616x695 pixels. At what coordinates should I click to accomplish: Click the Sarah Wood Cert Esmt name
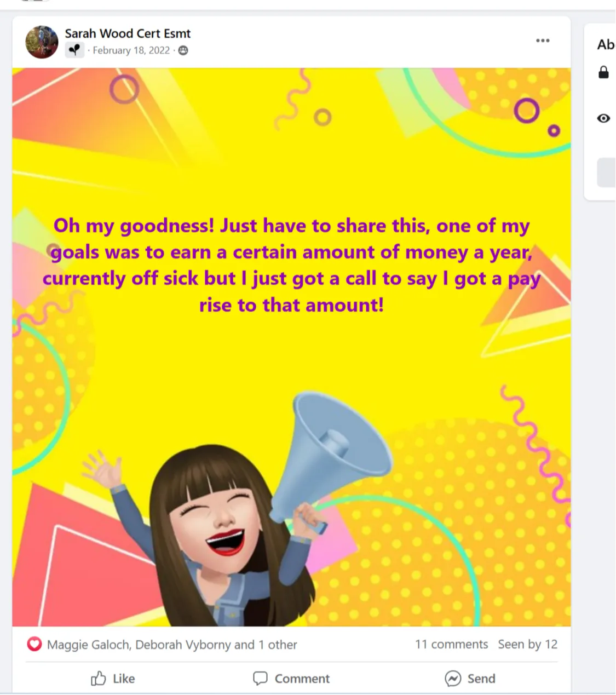[128, 33]
